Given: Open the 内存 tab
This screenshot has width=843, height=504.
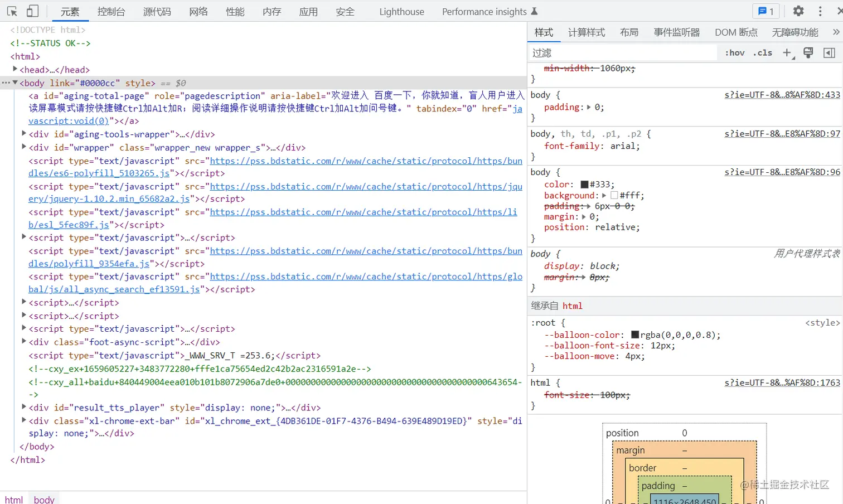Looking at the screenshot, I should (x=272, y=12).
